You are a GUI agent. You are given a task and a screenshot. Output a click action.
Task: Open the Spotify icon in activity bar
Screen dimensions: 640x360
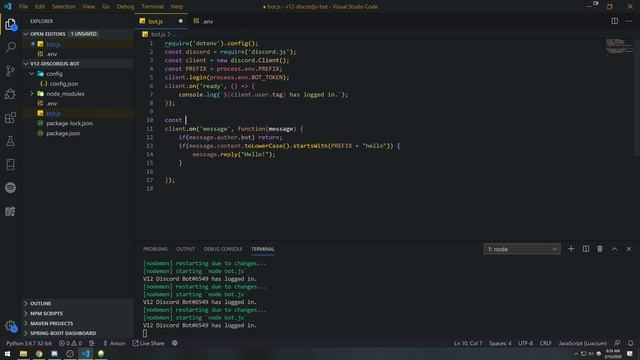tap(10, 188)
